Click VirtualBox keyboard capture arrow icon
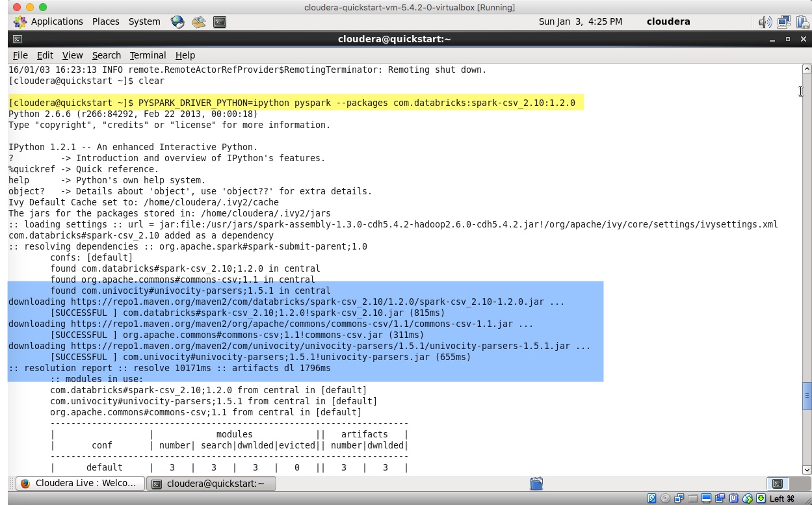 pos(761,499)
